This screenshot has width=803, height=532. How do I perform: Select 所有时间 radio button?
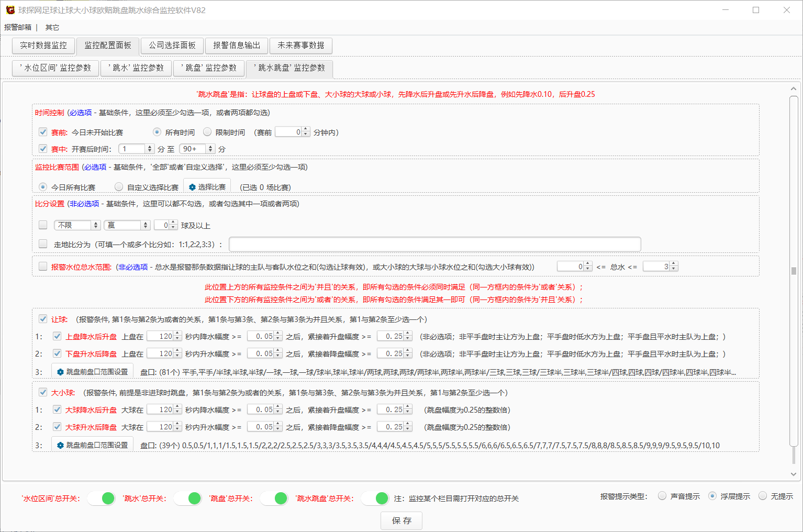point(157,132)
